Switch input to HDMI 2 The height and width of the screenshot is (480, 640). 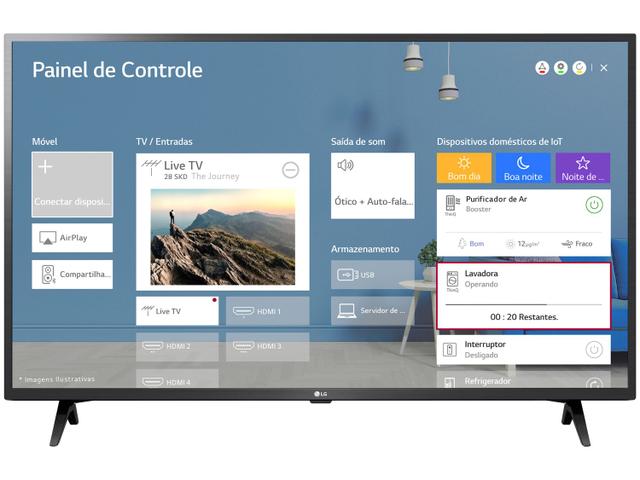point(176,346)
